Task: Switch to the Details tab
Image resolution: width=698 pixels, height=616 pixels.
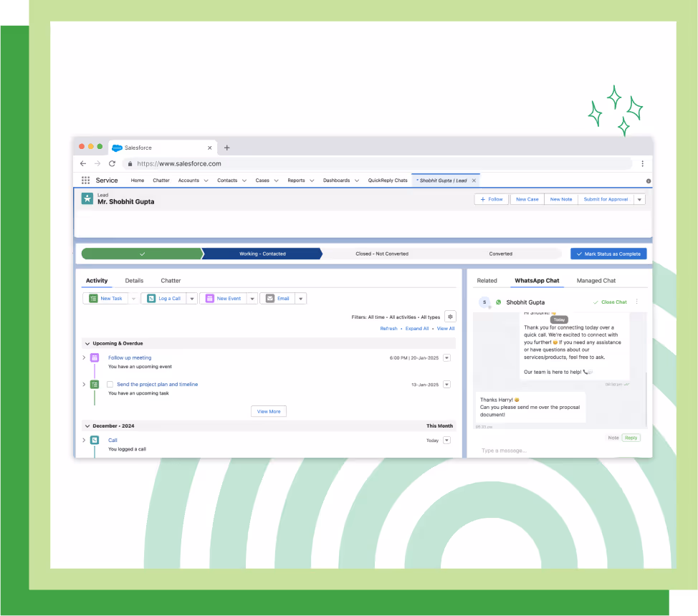Action: click(x=134, y=281)
